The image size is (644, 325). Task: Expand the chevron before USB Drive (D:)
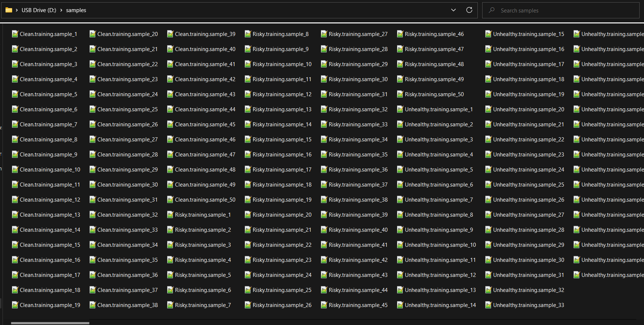pyautogui.click(x=17, y=10)
